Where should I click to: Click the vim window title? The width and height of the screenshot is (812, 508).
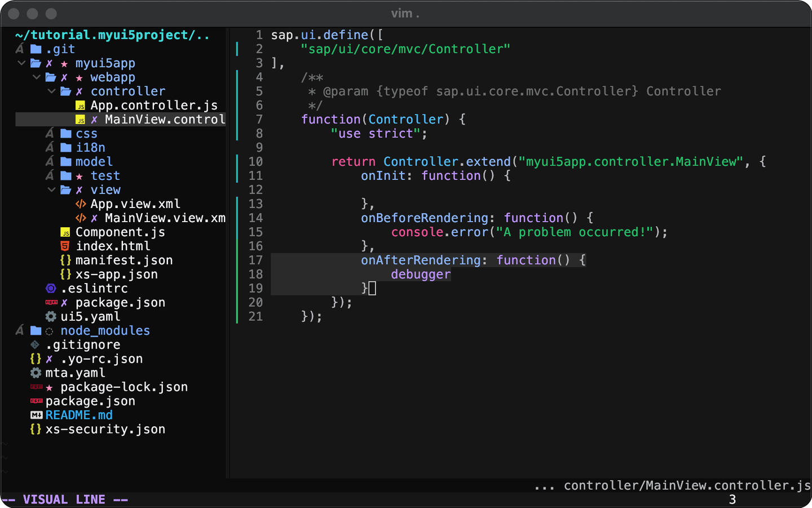tap(405, 13)
